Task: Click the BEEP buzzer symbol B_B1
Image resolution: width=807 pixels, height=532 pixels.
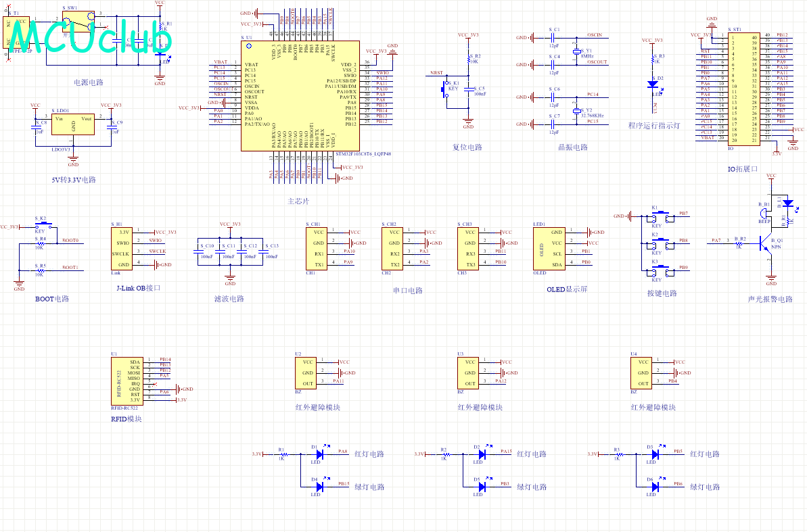Action: tap(765, 213)
